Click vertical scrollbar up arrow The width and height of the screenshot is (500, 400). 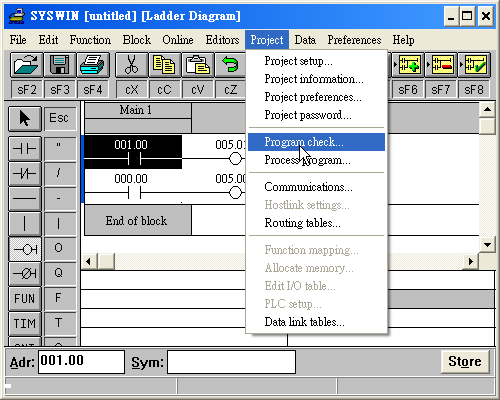pos(487,110)
